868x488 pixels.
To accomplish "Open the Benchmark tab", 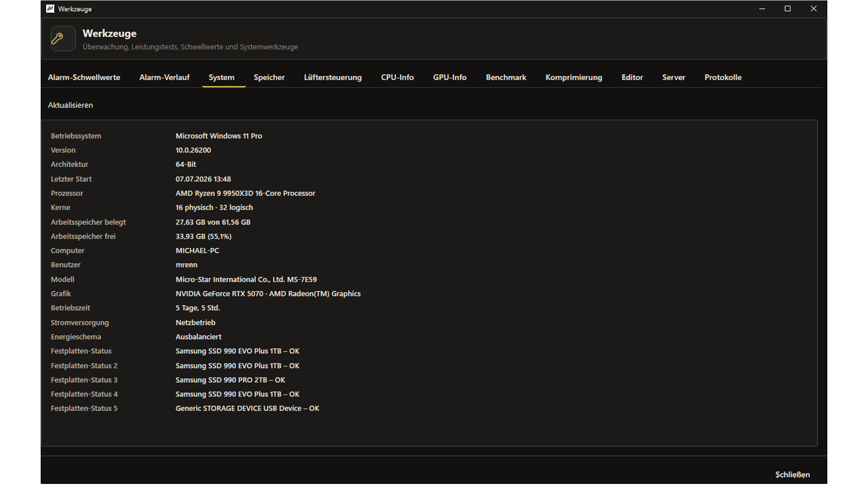I will (x=506, y=77).
